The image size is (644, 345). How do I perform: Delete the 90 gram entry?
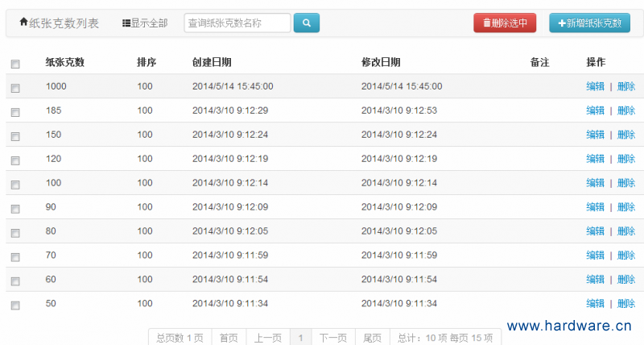pyautogui.click(x=625, y=207)
